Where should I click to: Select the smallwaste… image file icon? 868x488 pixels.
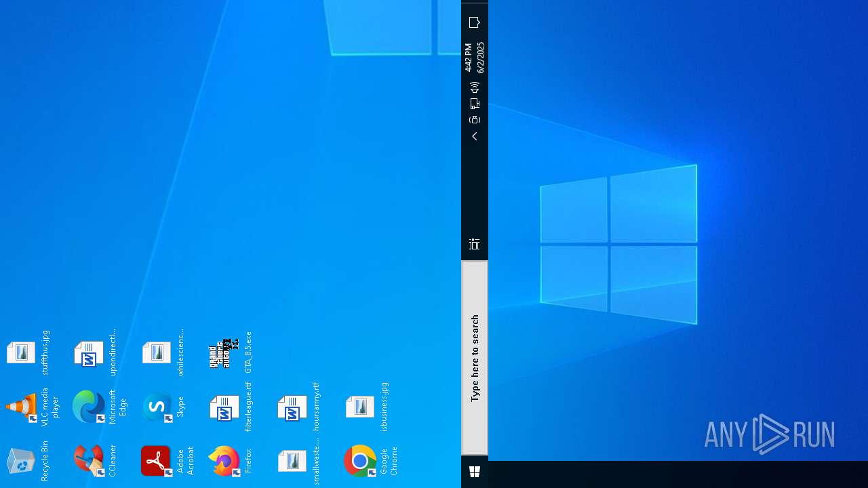(292, 462)
